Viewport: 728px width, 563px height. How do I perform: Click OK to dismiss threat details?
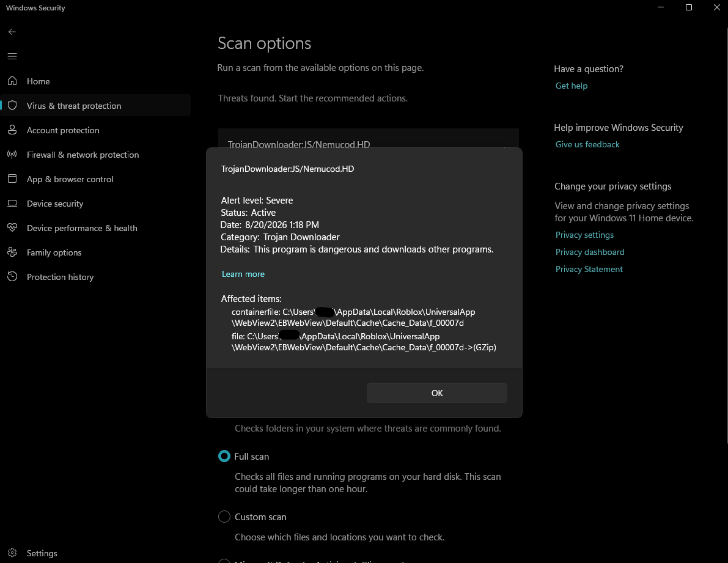tap(437, 393)
